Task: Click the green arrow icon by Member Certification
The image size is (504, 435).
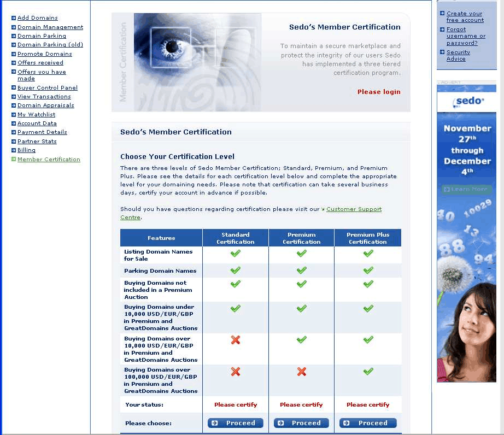Action: [14, 160]
